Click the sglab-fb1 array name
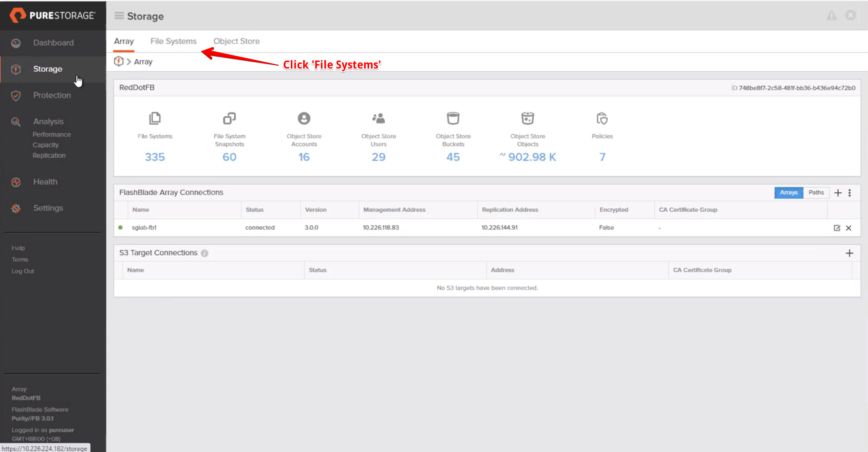868x452 pixels. [144, 227]
